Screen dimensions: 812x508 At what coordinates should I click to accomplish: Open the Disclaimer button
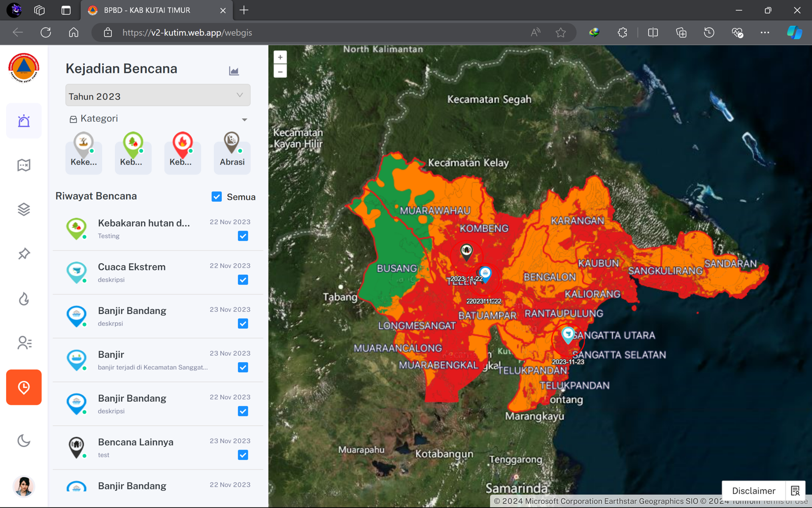click(754, 491)
